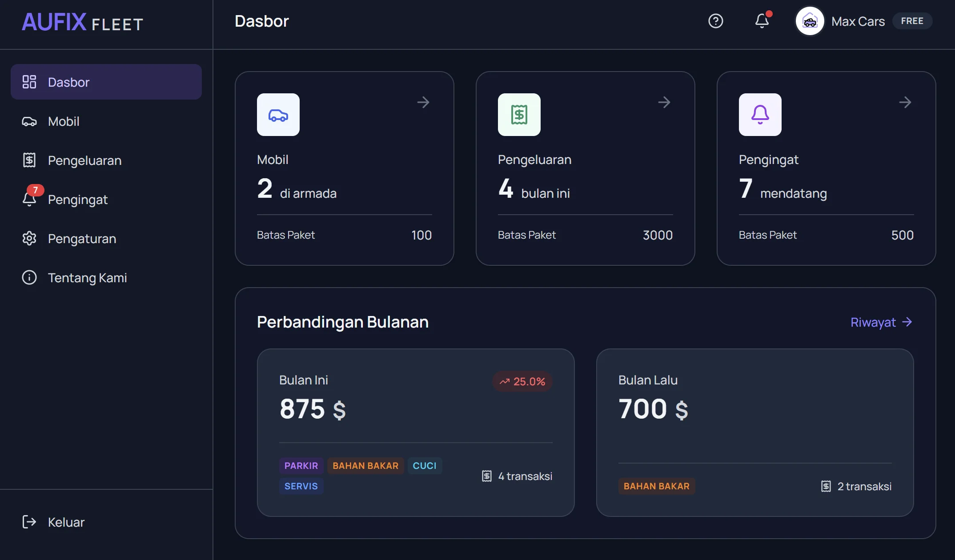Click the Max Cars avatar image
955x560 pixels.
click(x=810, y=21)
